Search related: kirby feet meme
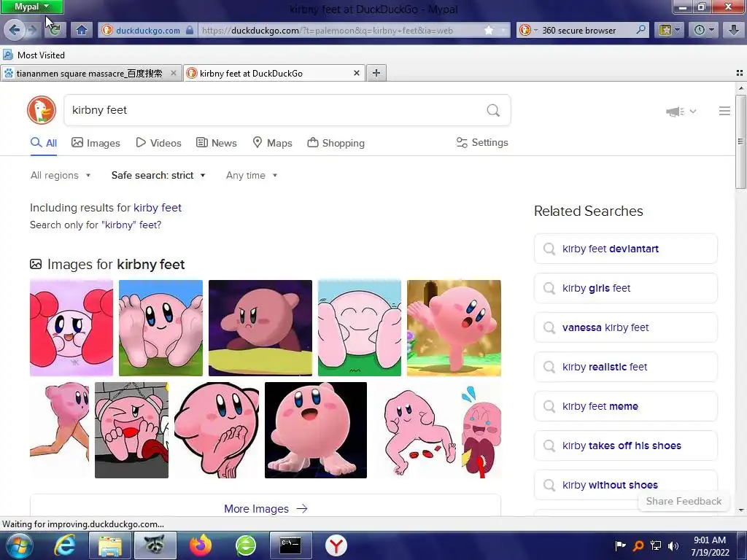Image resolution: width=747 pixels, height=560 pixels. 625,406
